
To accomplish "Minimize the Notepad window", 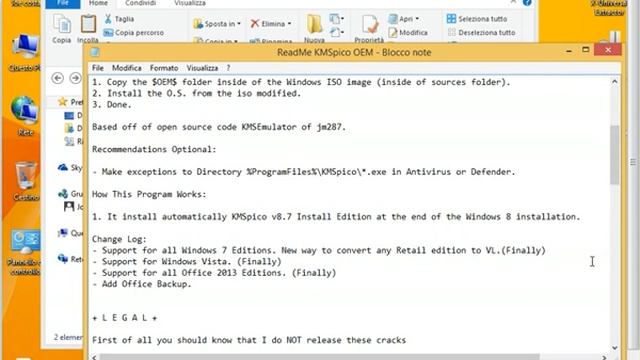I will pos(569,51).
